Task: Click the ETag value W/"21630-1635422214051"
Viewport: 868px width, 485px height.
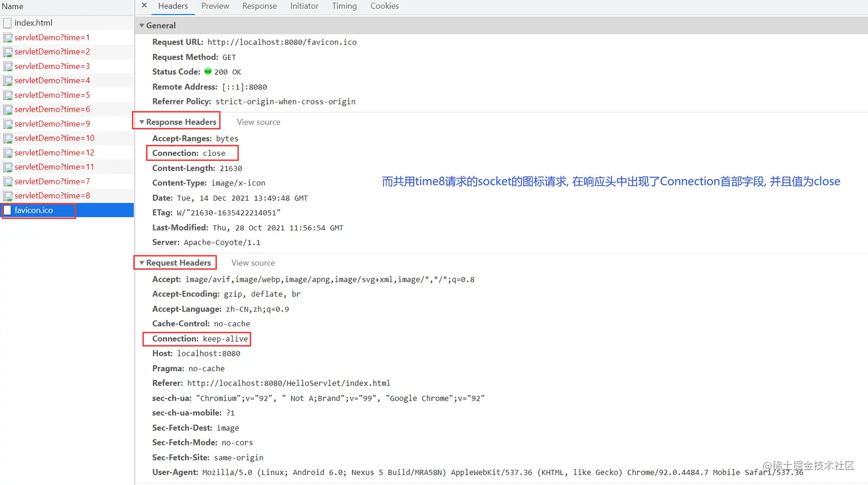Action: (228, 213)
